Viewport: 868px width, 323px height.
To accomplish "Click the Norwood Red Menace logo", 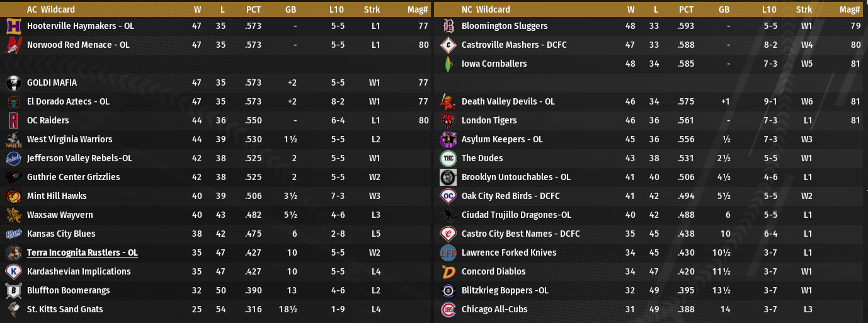I will click(x=13, y=45).
